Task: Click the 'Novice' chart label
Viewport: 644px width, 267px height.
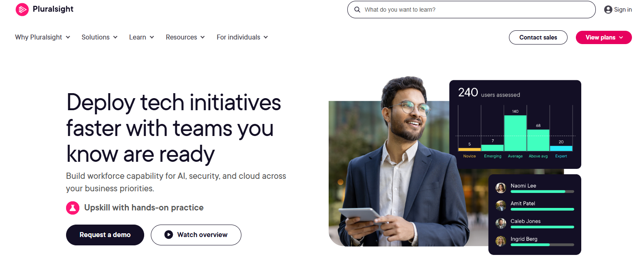Action: click(x=469, y=156)
